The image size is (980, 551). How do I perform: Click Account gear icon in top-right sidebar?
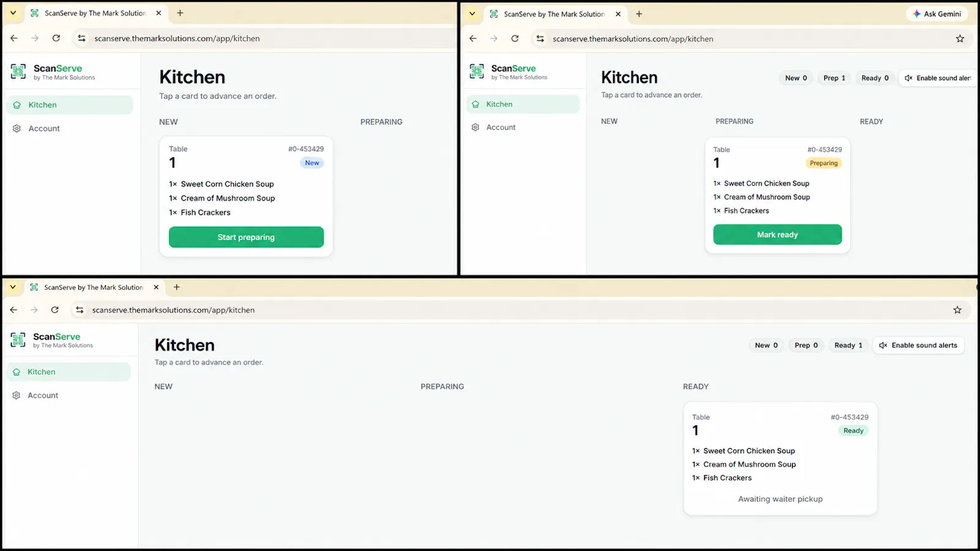(x=475, y=127)
